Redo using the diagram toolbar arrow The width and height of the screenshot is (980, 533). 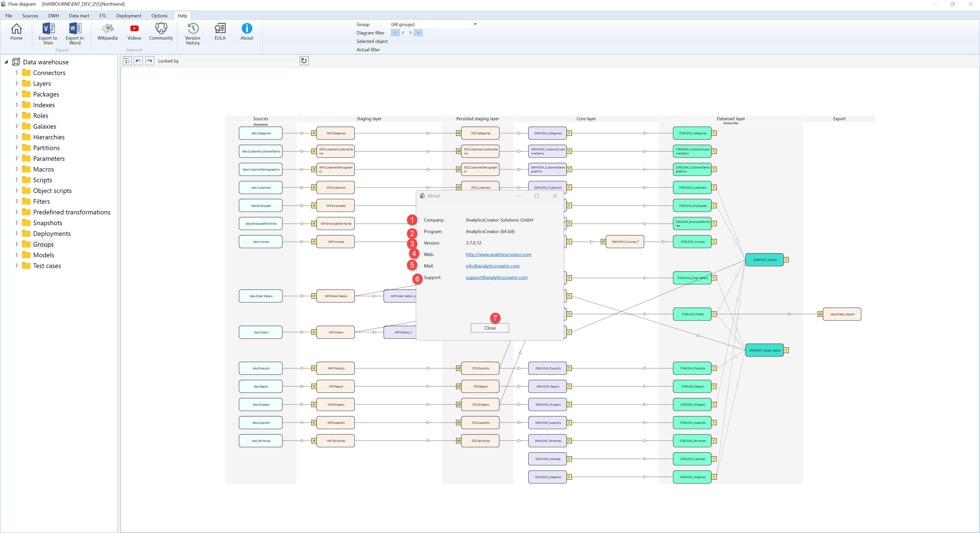[x=150, y=61]
